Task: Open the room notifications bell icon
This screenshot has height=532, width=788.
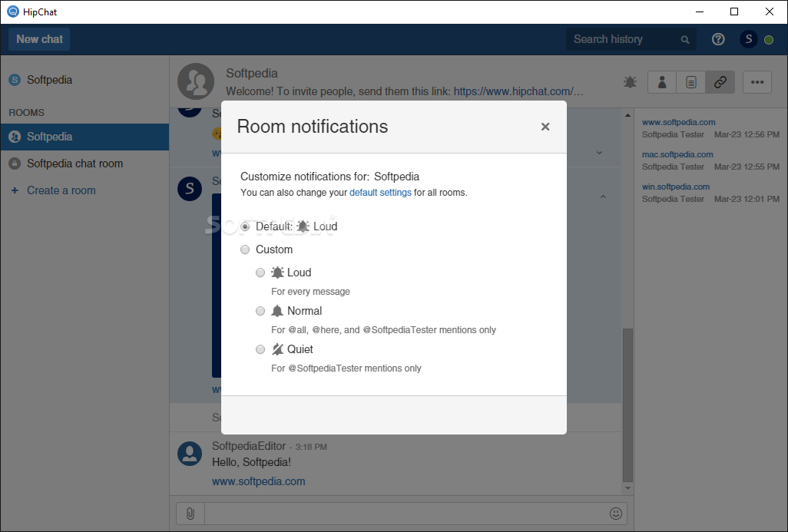Action: 630,82
